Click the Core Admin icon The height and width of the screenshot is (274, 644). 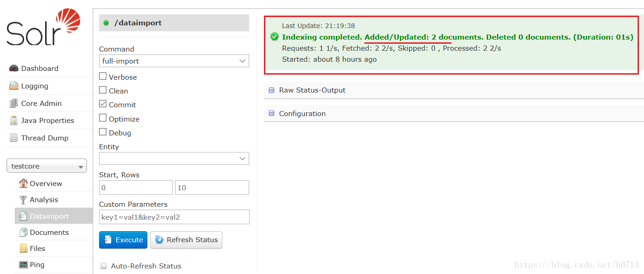(14, 104)
